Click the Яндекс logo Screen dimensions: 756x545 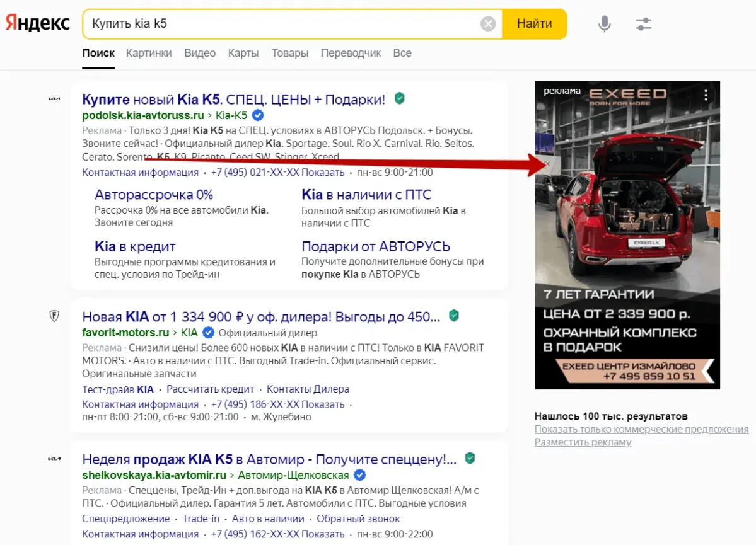(x=38, y=23)
